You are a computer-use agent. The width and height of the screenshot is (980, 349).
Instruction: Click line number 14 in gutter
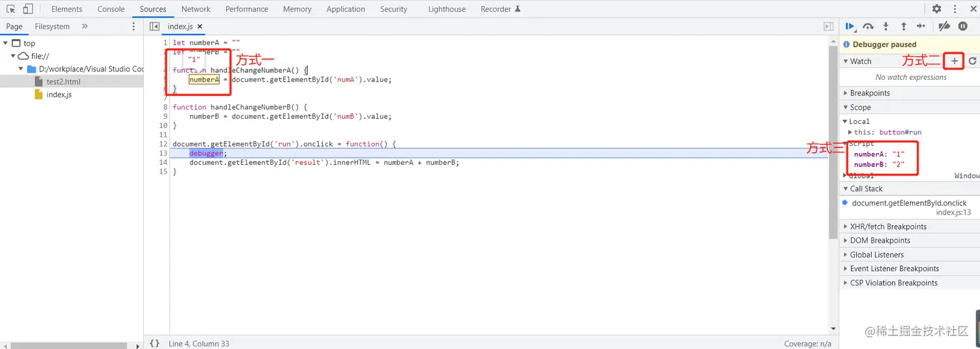tap(163, 162)
